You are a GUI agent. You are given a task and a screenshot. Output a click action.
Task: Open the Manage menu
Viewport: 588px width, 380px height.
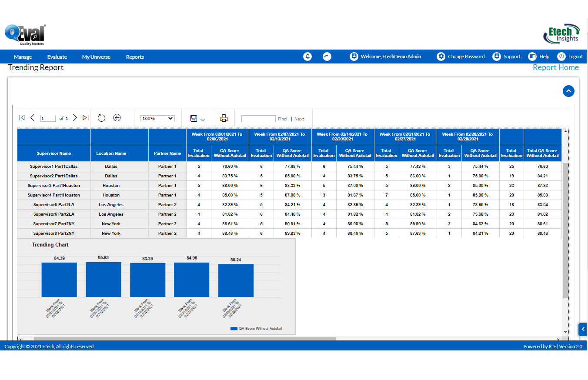pyautogui.click(x=23, y=57)
